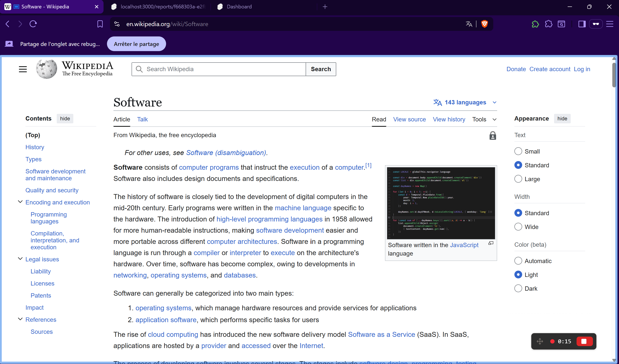Open Software (disambiguation) link

point(226,153)
